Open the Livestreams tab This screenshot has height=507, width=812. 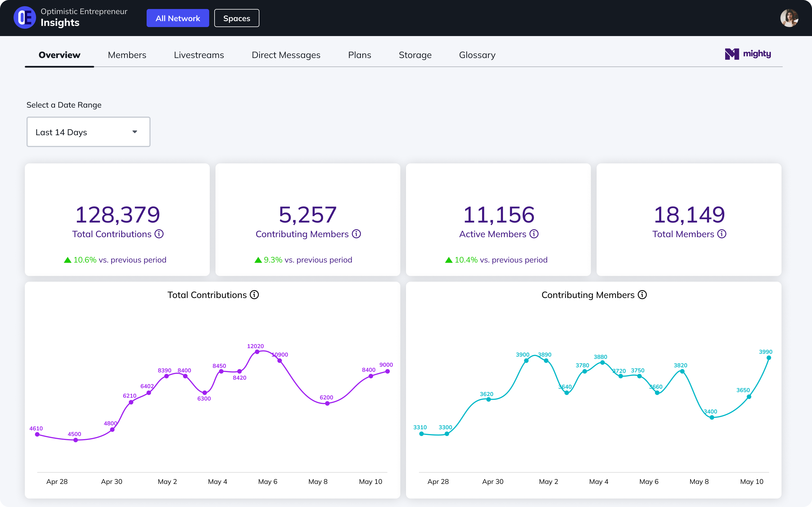coord(199,55)
